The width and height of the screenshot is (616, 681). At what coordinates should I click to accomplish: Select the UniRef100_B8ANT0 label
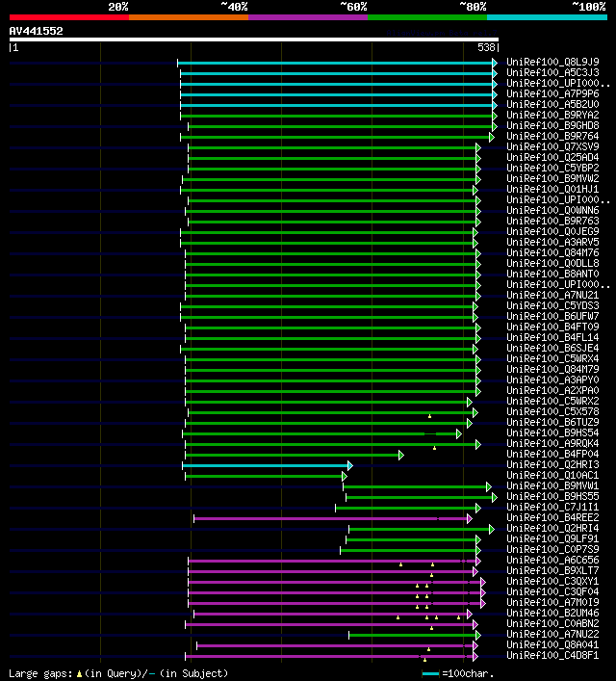552,274
